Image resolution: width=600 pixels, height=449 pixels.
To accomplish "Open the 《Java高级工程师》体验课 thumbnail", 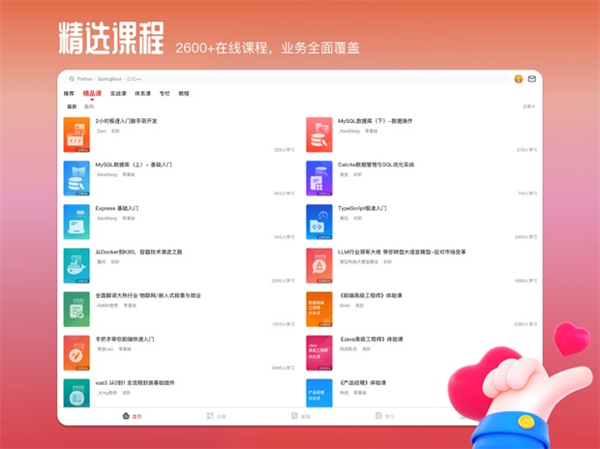I will point(319,352).
